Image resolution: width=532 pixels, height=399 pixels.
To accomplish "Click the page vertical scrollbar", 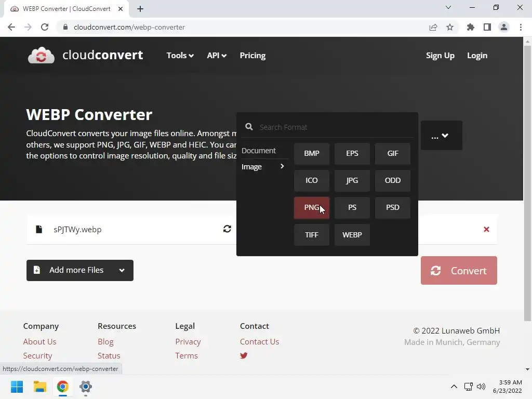I will click(527, 183).
